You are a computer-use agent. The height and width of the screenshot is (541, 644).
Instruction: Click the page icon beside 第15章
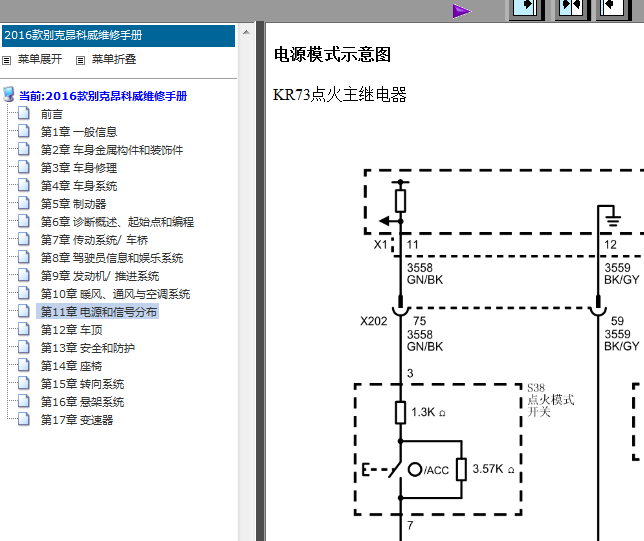[24, 383]
